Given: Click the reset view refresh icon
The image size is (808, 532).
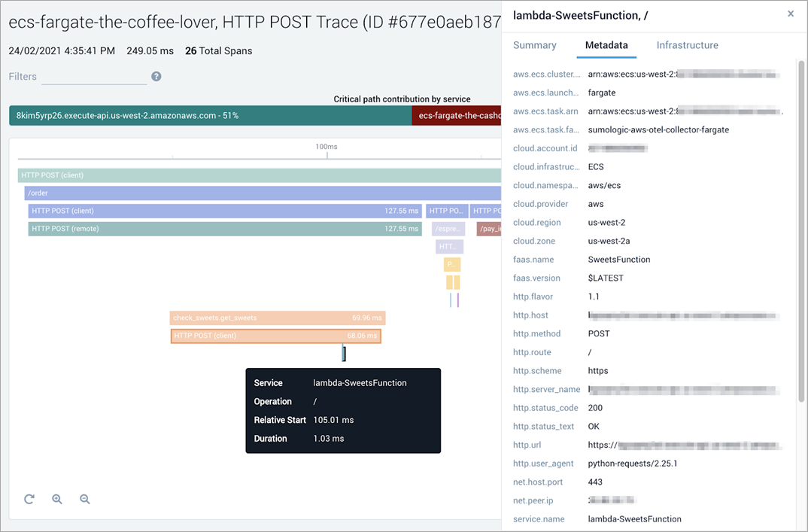Looking at the screenshot, I should 29,499.
